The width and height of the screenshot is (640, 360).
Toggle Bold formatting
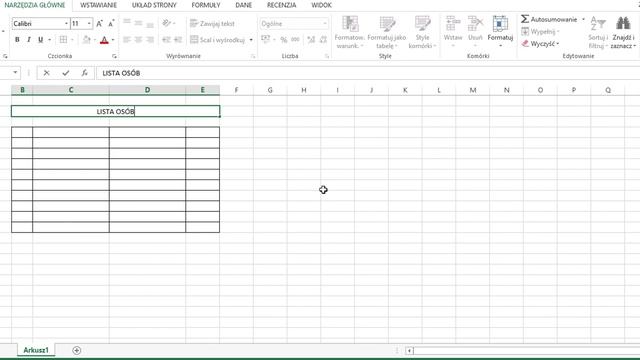pyautogui.click(x=17, y=40)
